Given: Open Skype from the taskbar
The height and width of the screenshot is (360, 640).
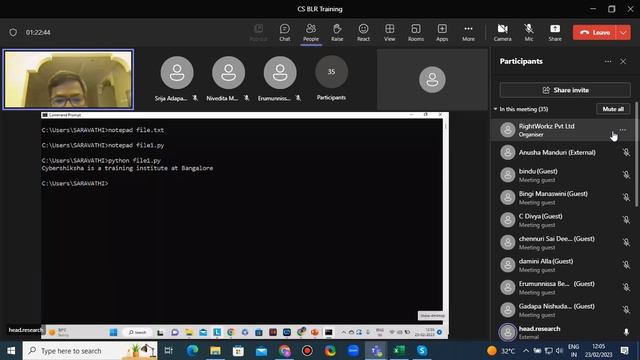Looking at the screenshot, I should point(422,351).
